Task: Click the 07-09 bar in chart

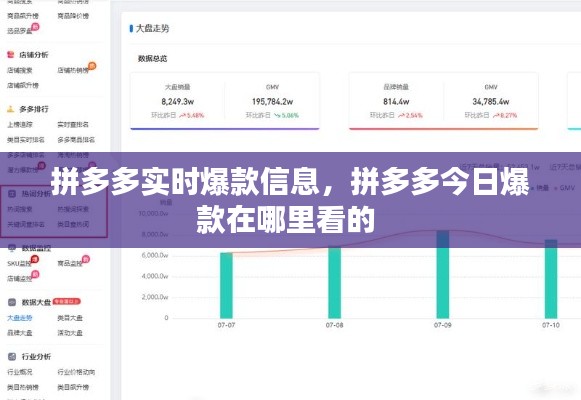Action: pyautogui.click(x=443, y=274)
